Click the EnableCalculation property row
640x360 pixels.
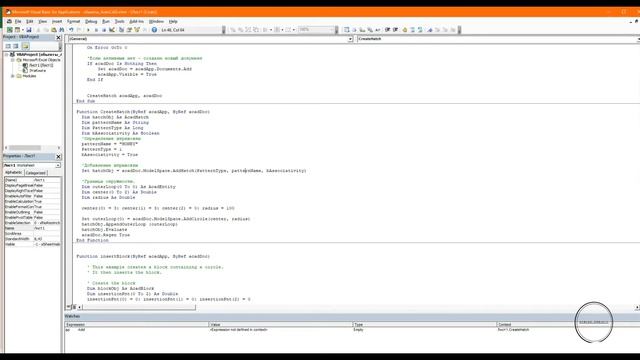click(x=32, y=201)
